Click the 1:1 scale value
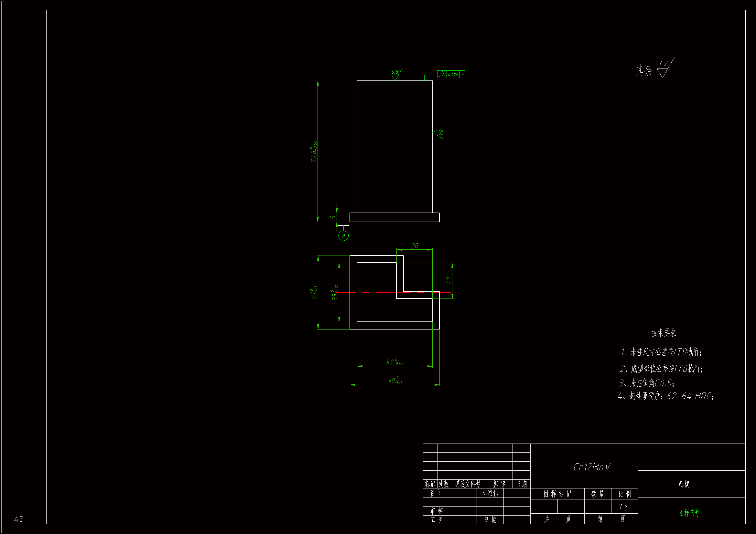Screen dimensions: 756x534 coord(623,508)
